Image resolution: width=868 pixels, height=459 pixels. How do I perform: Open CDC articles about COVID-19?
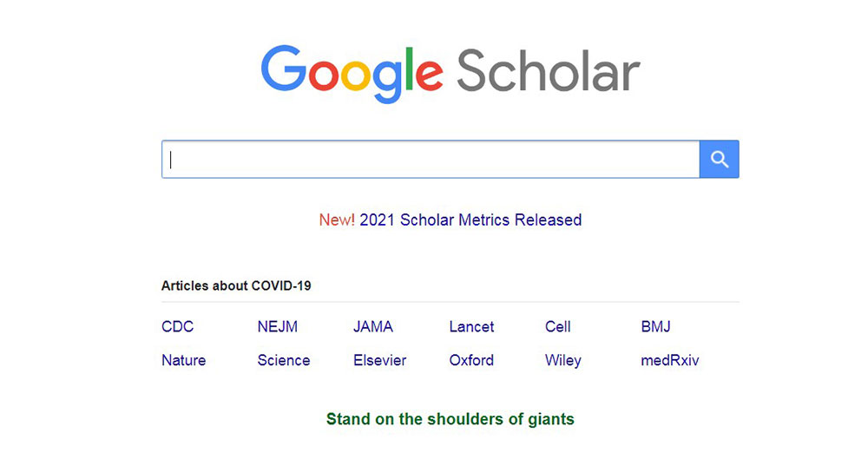178,326
